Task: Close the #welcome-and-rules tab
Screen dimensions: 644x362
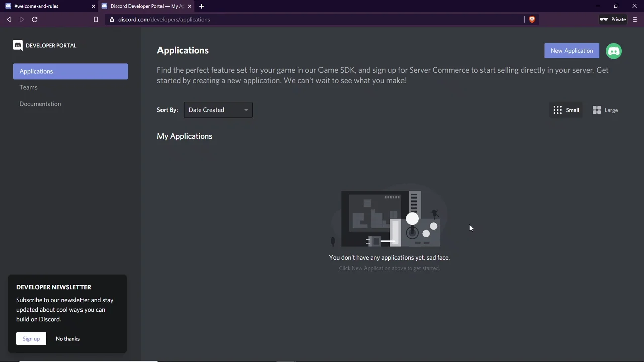Action: click(93, 6)
